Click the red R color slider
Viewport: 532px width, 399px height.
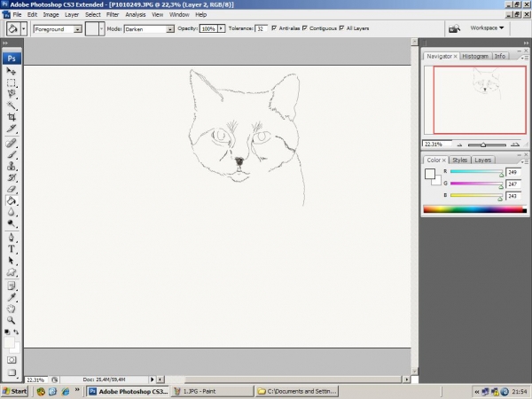coord(476,171)
